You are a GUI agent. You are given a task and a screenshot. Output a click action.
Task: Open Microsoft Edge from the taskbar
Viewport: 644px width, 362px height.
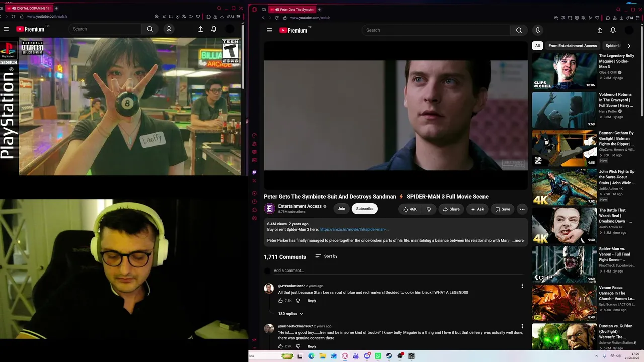pos(311,356)
